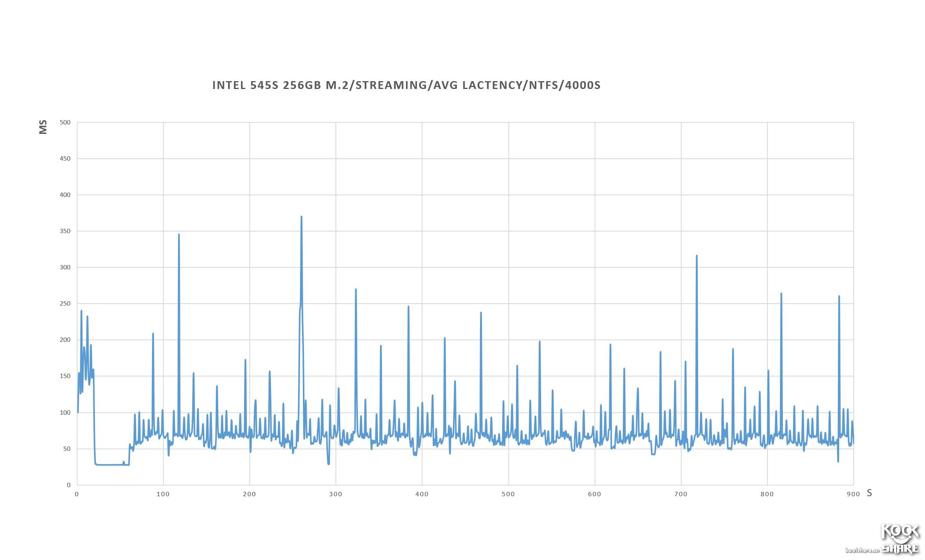Click the 345 ms peak near 118 seconds
The image size is (925, 560).
click(x=179, y=235)
